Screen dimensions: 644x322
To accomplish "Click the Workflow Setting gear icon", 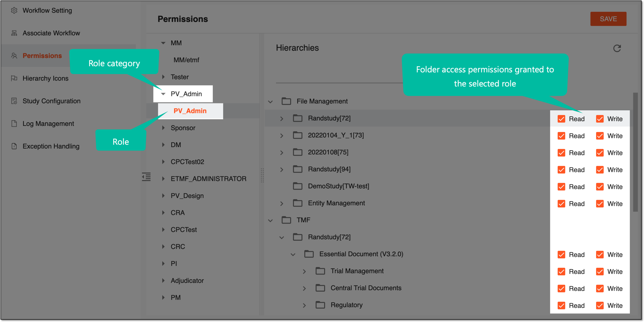I will [14, 11].
